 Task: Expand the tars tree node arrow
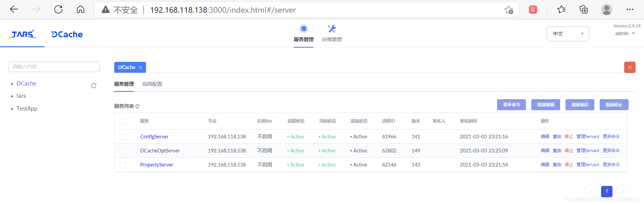click(12, 96)
